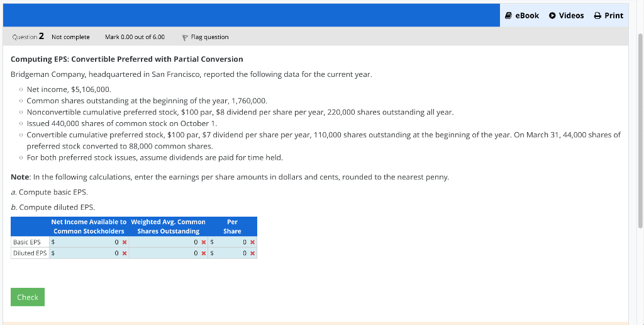Click 'Convertible cumulative preferred stock, $100 par' line

click(324, 140)
